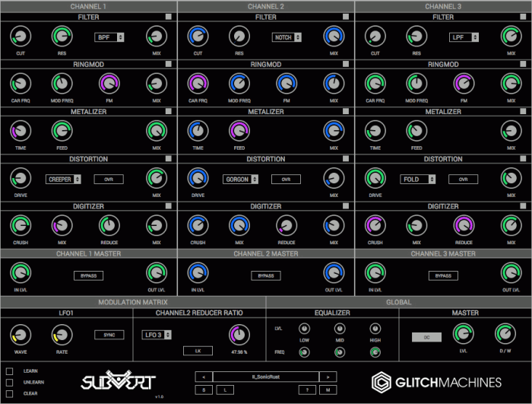Toggle Channel 2 Ringmod enable checkbox
This screenshot has height=404, width=532.
(346, 64)
